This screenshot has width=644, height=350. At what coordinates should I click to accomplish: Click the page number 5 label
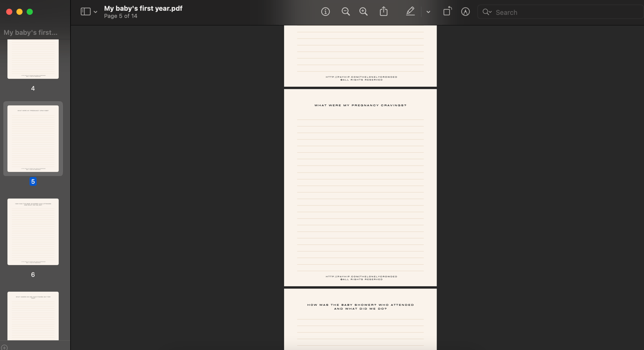tap(33, 181)
